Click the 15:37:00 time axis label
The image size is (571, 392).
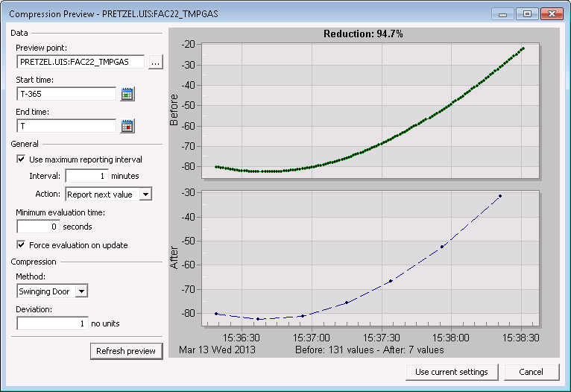tap(312, 338)
